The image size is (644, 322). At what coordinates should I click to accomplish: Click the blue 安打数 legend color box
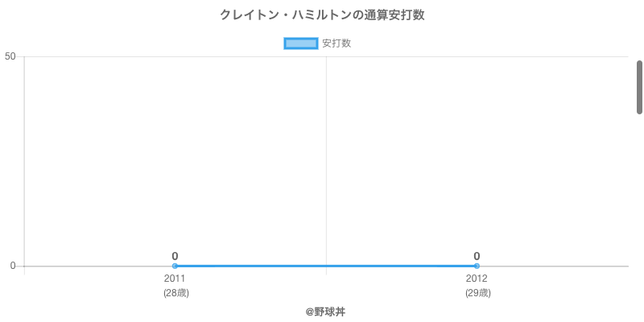[302, 43]
